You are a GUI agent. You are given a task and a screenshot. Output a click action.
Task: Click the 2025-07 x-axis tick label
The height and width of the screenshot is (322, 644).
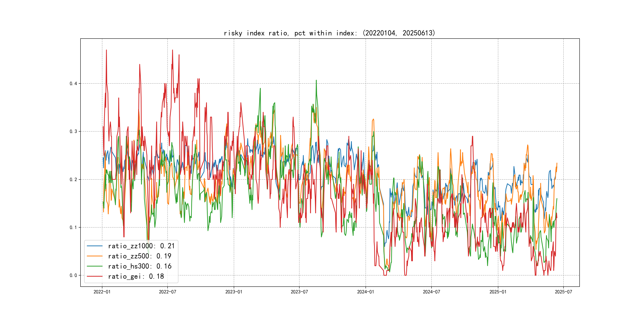coord(563,292)
